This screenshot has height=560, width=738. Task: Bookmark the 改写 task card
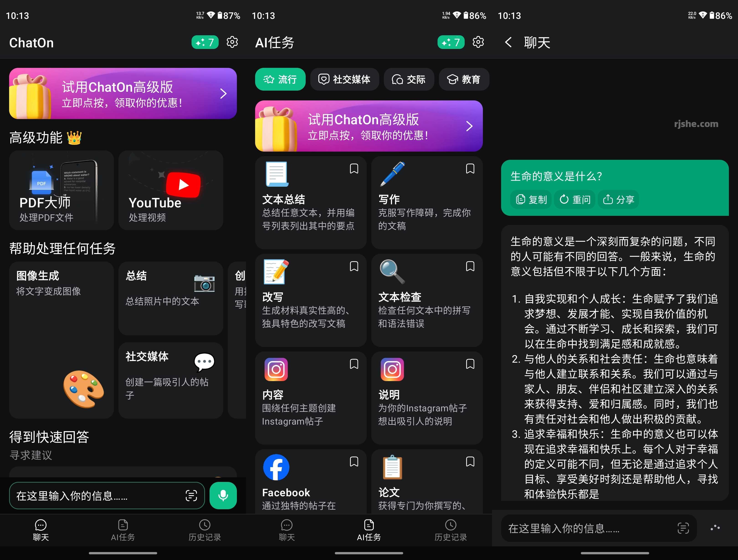click(354, 267)
